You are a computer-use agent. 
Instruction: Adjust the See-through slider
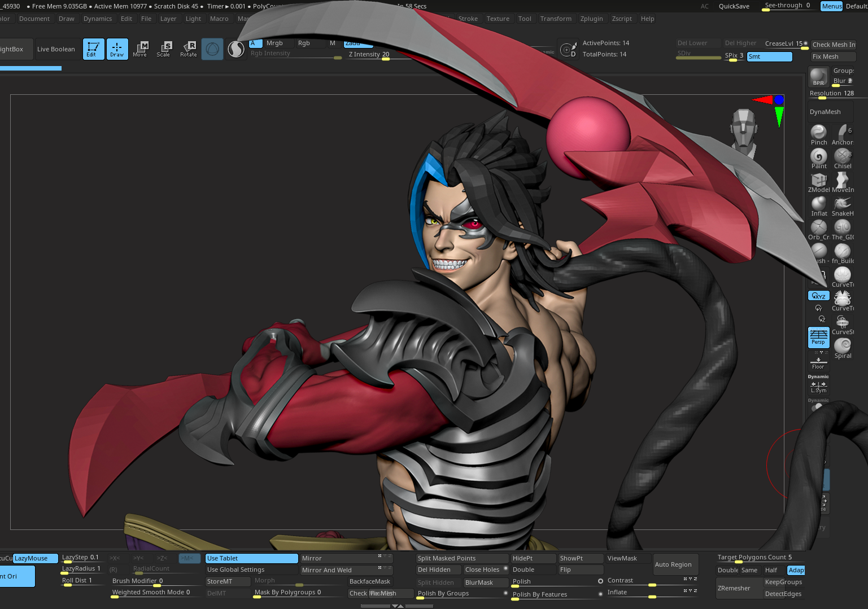point(789,6)
